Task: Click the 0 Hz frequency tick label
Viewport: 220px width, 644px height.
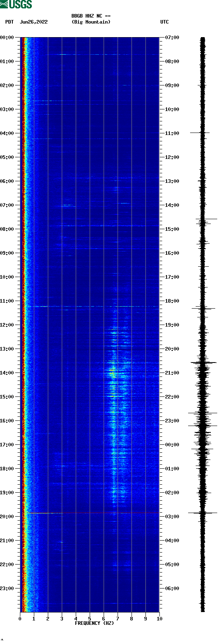Action: [20, 619]
